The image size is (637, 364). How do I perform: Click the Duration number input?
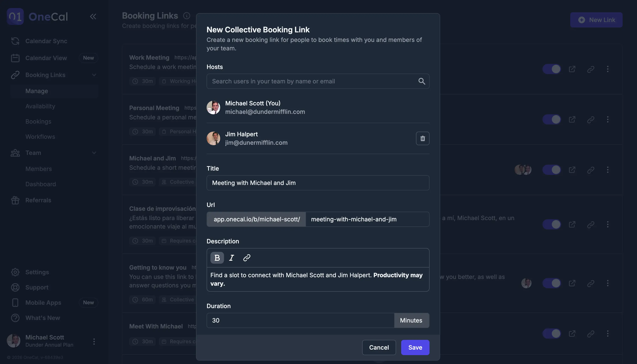[300, 320]
